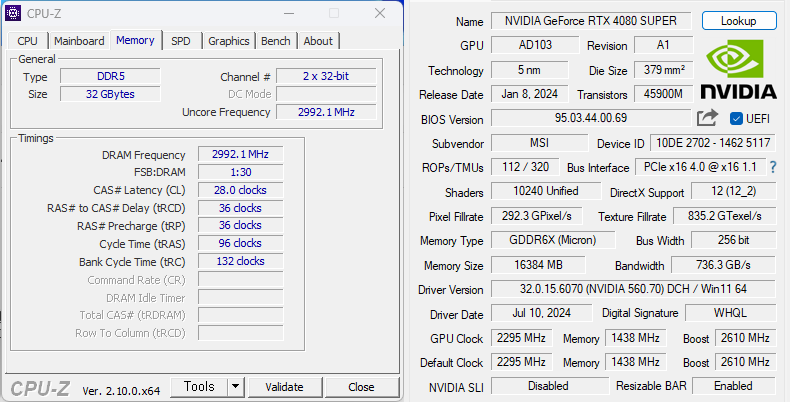Viewport: 790px width, 402px height.
Task: Click the Bus Width value 256 bit
Action: 733,240
